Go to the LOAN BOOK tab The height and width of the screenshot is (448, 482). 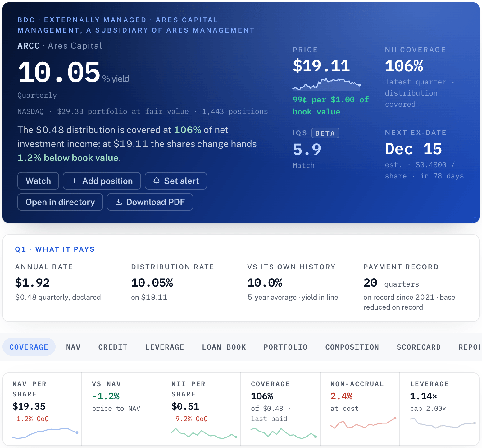[224, 347]
